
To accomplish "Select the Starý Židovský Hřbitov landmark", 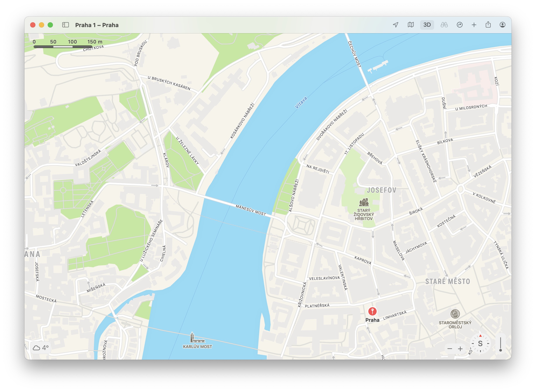I will click(x=364, y=203).
